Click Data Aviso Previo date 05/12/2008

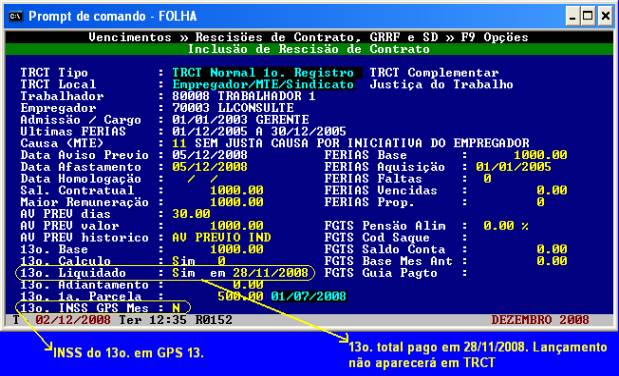pyautogui.click(x=210, y=155)
